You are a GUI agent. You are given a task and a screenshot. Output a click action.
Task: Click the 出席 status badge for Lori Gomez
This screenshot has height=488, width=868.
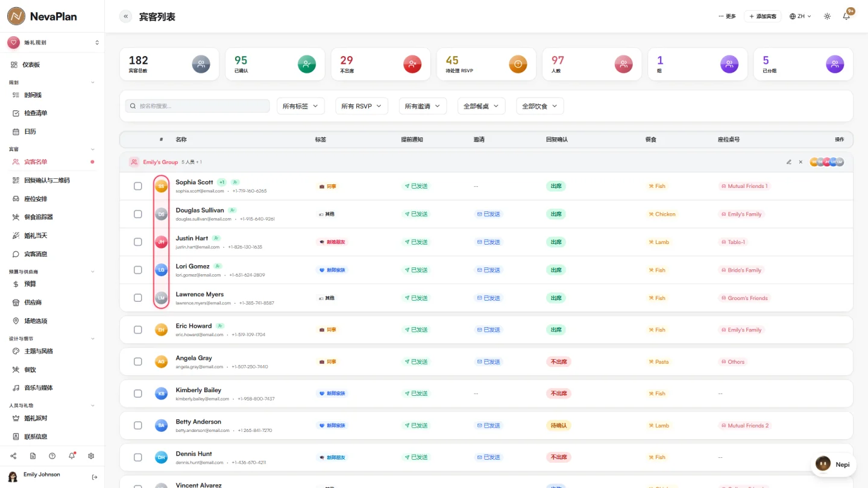[x=556, y=270]
